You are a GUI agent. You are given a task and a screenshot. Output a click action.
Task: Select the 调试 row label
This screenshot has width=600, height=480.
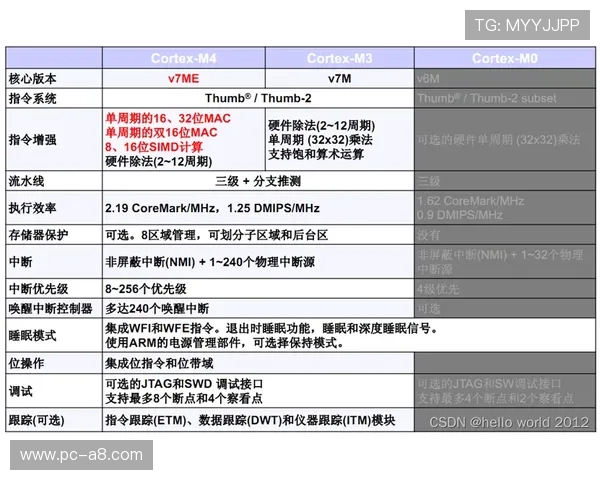(x=21, y=391)
